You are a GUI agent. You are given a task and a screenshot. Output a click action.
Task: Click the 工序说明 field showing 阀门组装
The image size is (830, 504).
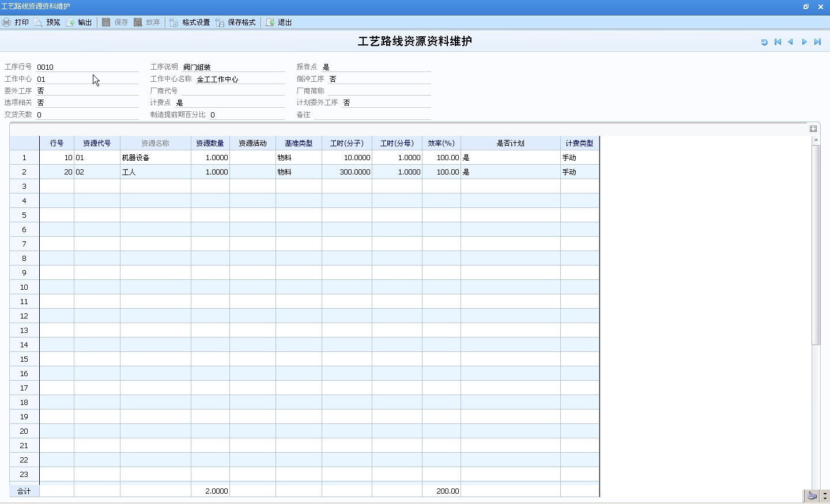(x=233, y=67)
